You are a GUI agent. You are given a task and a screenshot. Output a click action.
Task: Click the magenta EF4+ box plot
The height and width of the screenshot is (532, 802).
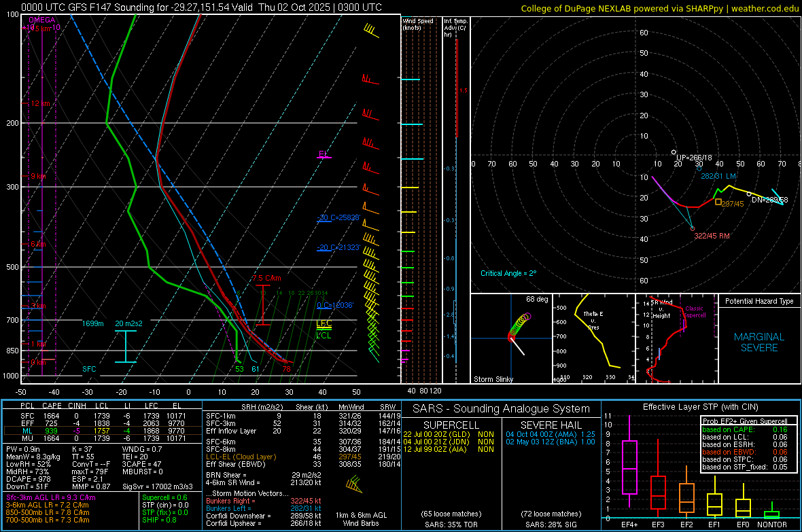pos(629,462)
